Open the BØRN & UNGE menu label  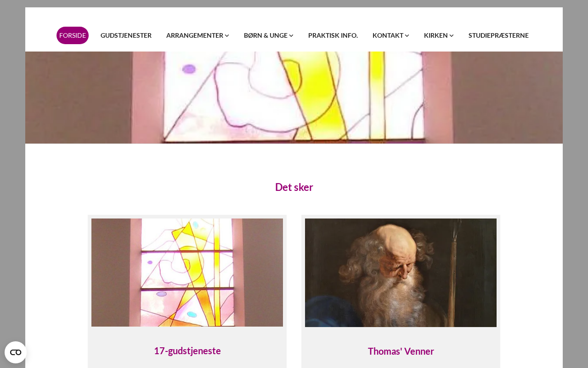[x=266, y=35]
